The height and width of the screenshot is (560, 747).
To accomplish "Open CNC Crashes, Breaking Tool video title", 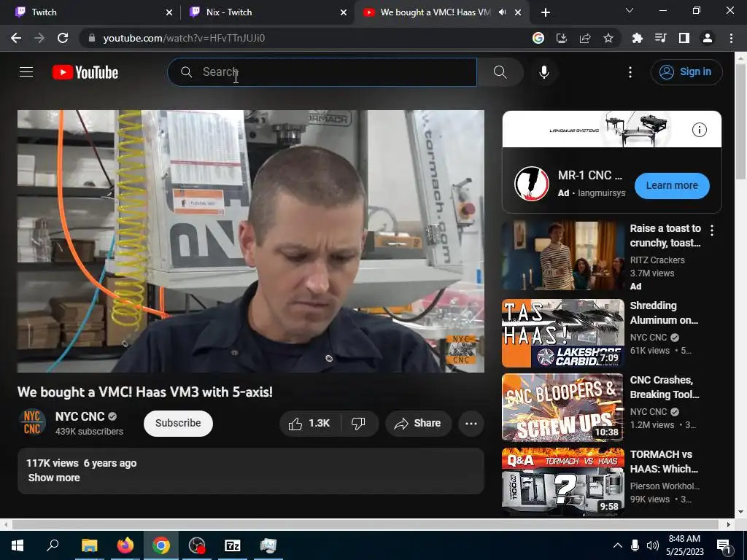I will click(x=665, y=387).
